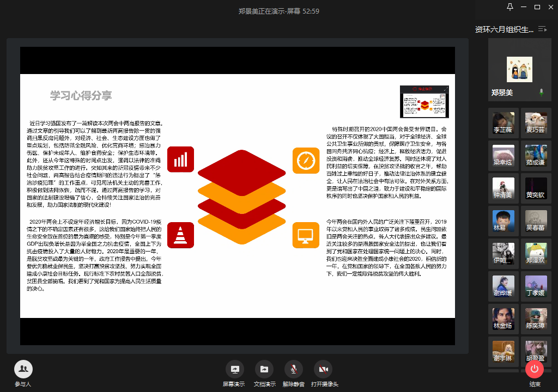Viewport: 558px width, 392px height.
Task: Click 郑景美's green microphone indicator
Action: 541,93
